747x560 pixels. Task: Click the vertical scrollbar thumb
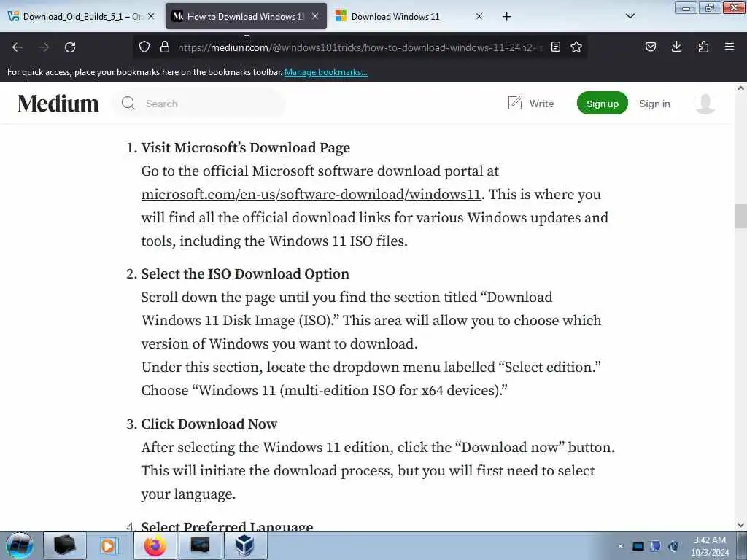click(x=740, y=216)
